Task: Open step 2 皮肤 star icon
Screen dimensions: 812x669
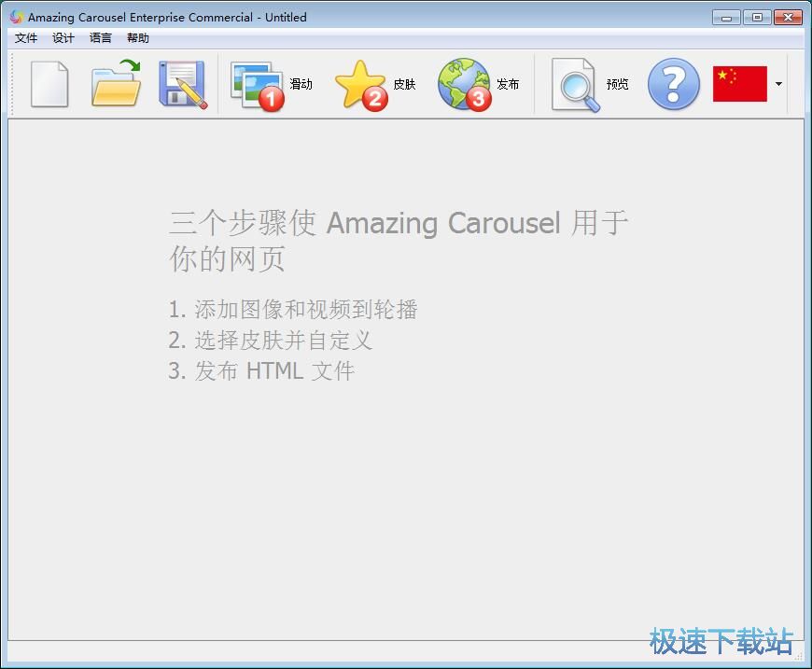Action: point(361,85)
